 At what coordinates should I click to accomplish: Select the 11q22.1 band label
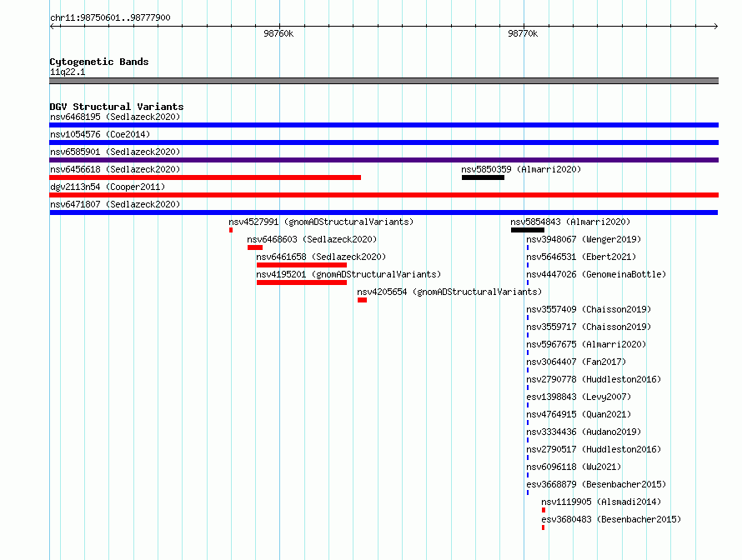[68, 72]
